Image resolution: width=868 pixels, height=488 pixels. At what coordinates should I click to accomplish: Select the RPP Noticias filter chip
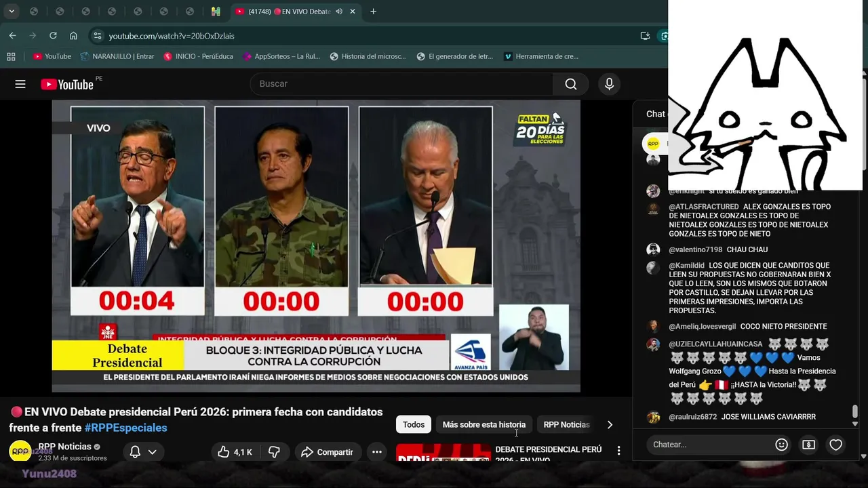(566, 425)
